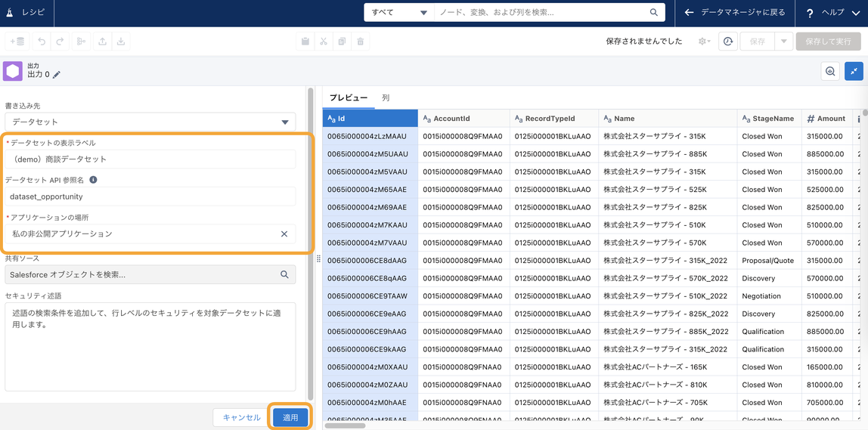Screen dimensions: 868x430
Task: Click the Recipe flask icon in header
Action: (x=9, y=12)
